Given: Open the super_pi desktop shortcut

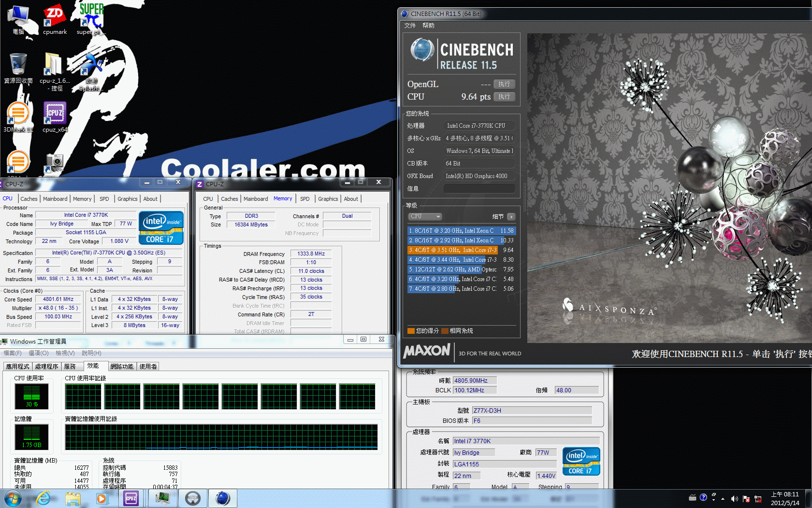Looking at the screenshot, I should tap(91, 18).
